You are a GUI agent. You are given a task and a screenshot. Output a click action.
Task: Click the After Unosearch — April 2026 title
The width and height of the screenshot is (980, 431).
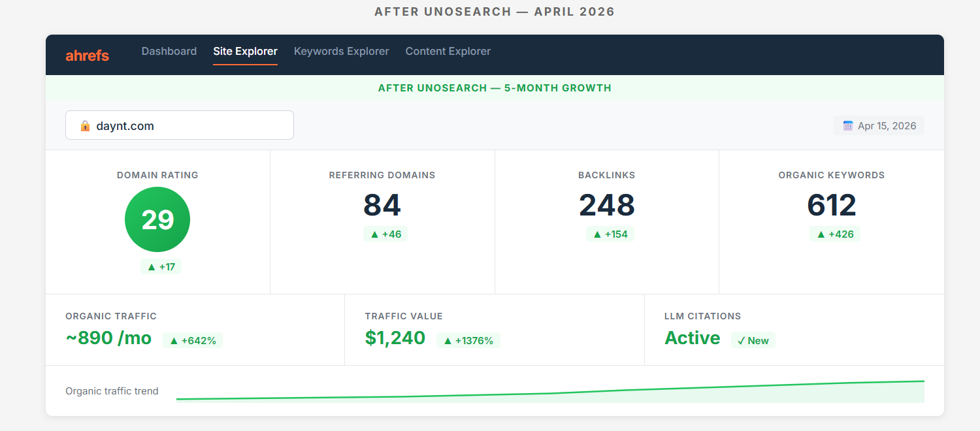point(495,12)
